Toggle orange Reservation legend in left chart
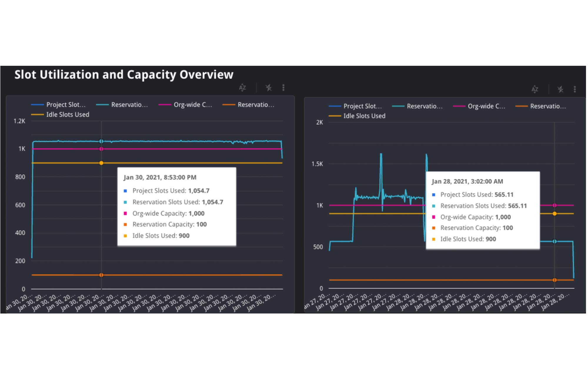The width and height of the screenshot is (588, 381). (x=248, y=105)
